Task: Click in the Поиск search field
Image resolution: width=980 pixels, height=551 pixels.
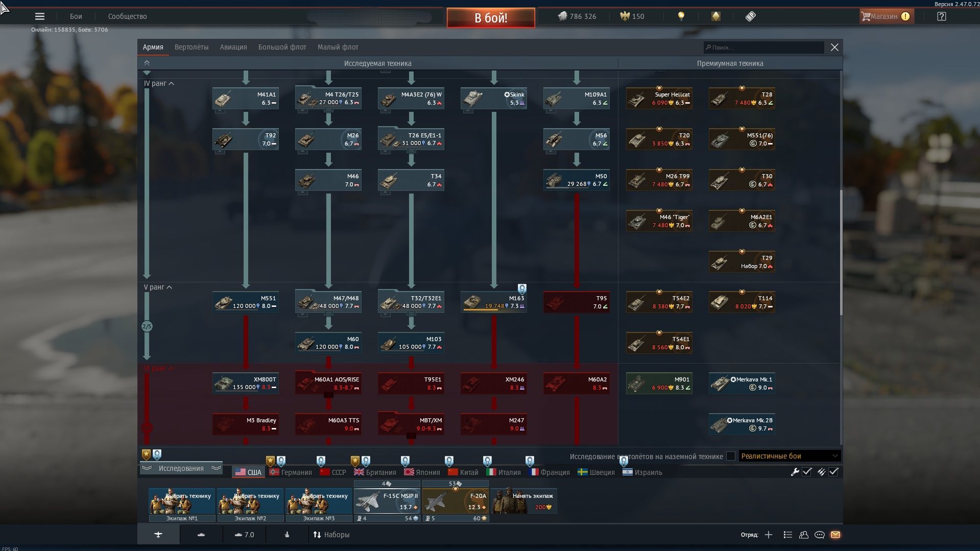Action: point(763,47)
